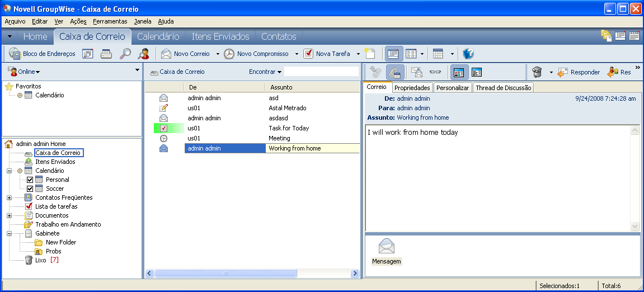Open the delete trash can dropdown arrow
This screenshot has height=292, width=644.
pyautogui.click(x=551, y=73)
